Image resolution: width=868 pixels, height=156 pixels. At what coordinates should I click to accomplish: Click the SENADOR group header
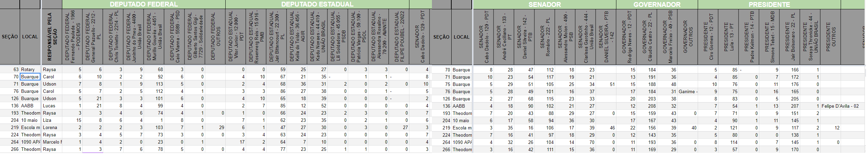point(544,4)
